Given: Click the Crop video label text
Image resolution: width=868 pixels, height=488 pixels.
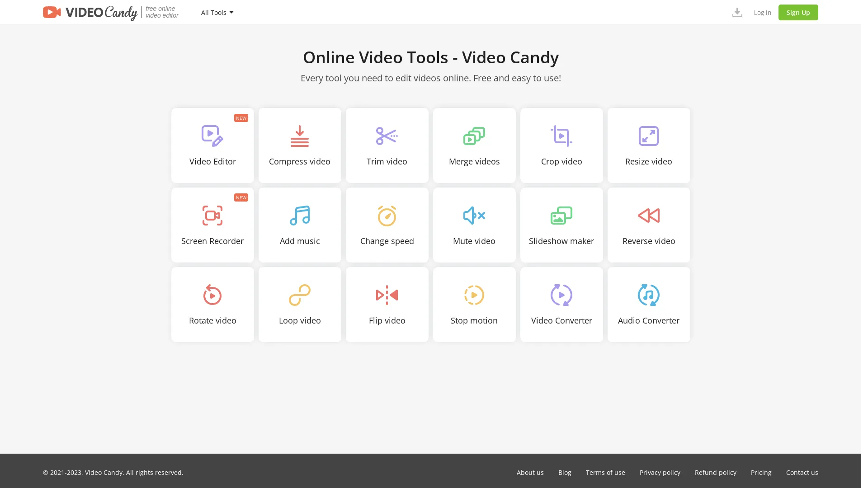Looking at the screenshot, I should click(561, 161).
